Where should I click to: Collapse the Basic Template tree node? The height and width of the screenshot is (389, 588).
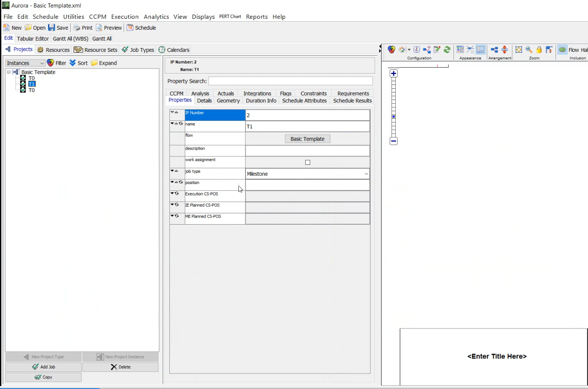pos(8,72)
